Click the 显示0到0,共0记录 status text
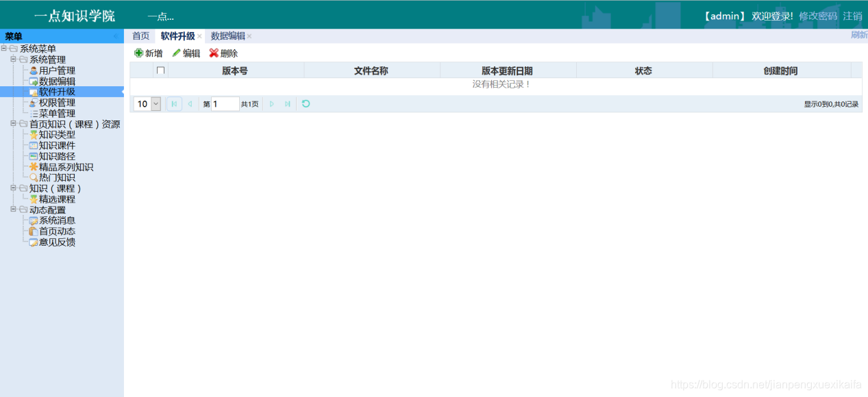Image resolution: width=868 pixels, height=397 pixels. (831, 104)
